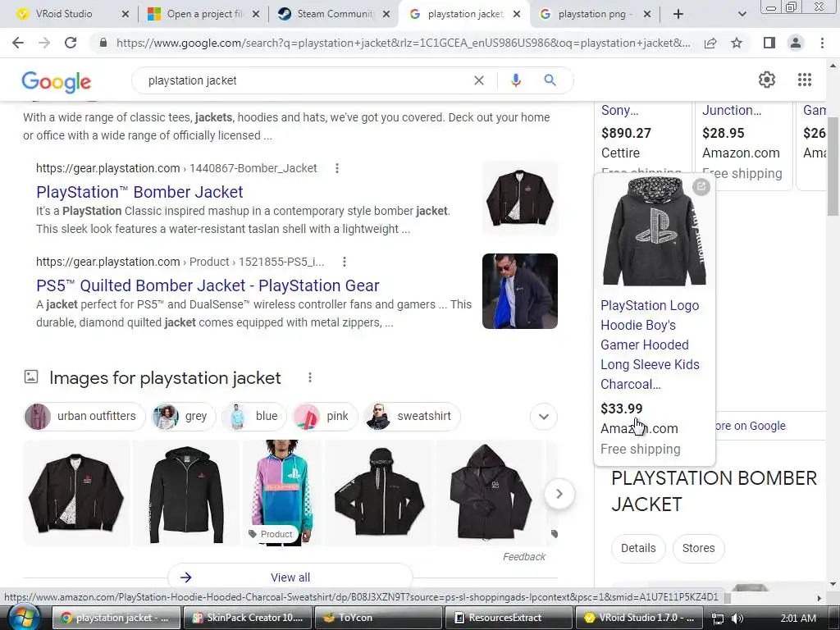Open PlayStation Logo Hoodie product link
Image resolution: width=840 pixels, height=630 pixels.
tap(650, 345)
